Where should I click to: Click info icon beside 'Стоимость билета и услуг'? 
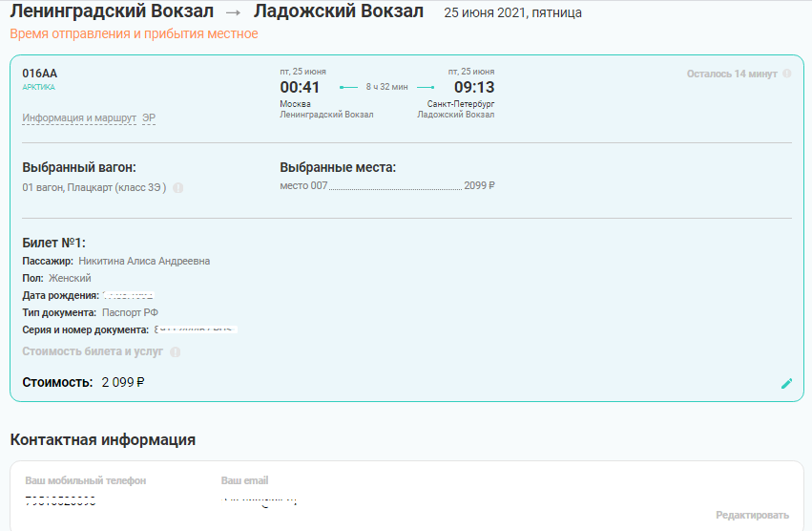click(175, 352)
